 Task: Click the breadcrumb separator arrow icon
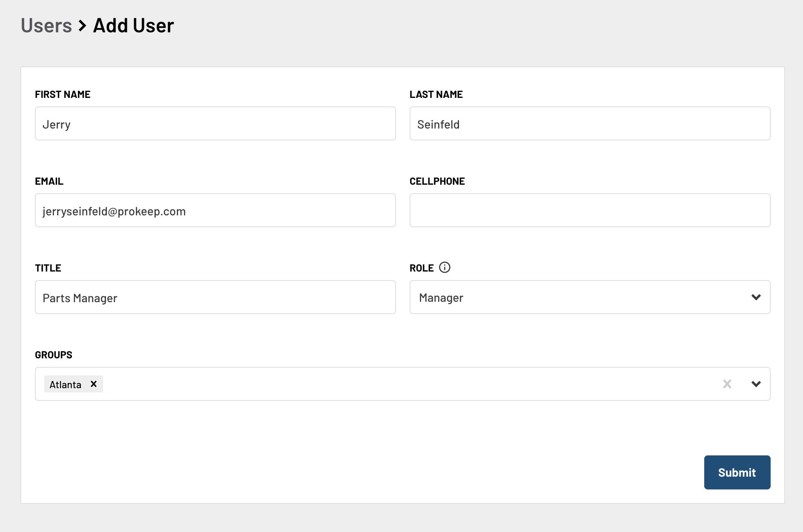click(83, 26)
